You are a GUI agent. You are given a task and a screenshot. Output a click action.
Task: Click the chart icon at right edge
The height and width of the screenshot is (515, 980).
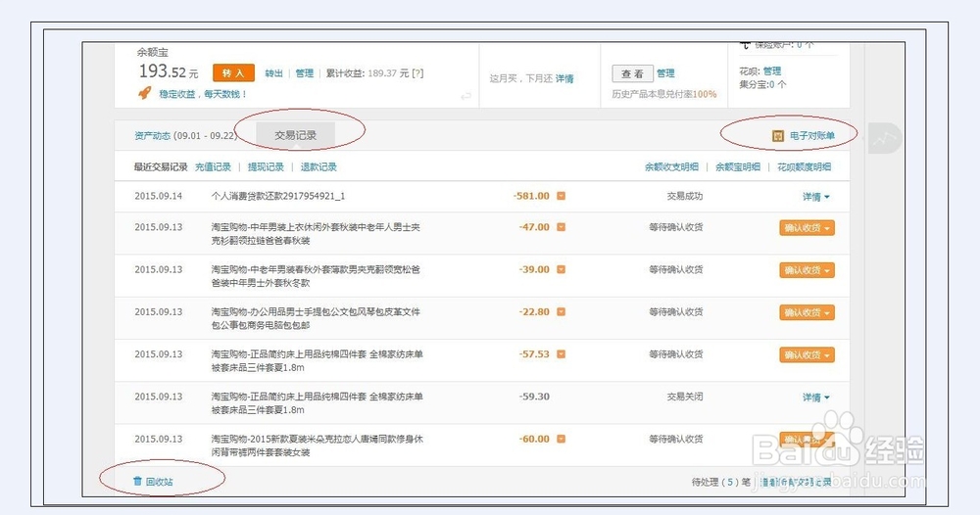884,139
